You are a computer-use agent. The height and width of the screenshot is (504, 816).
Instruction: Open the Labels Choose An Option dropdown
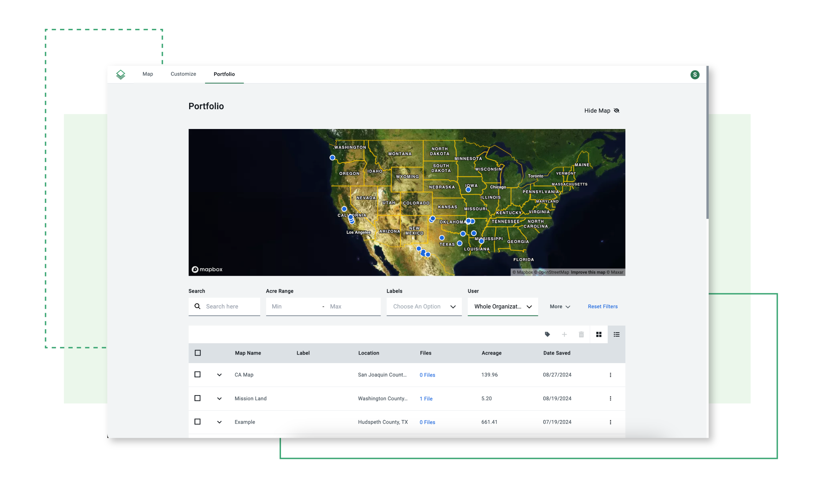click(424, 306)
